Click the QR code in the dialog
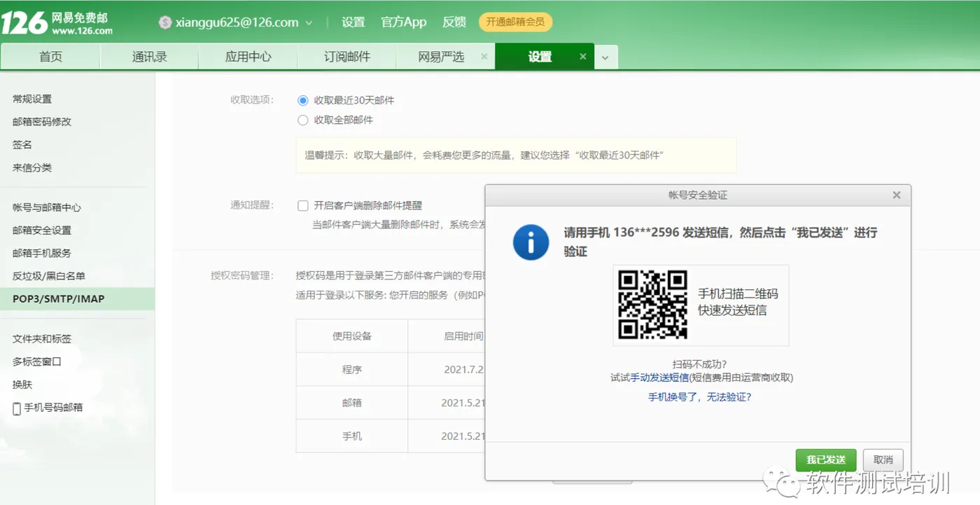980x505 pixels. pos(652,305)
